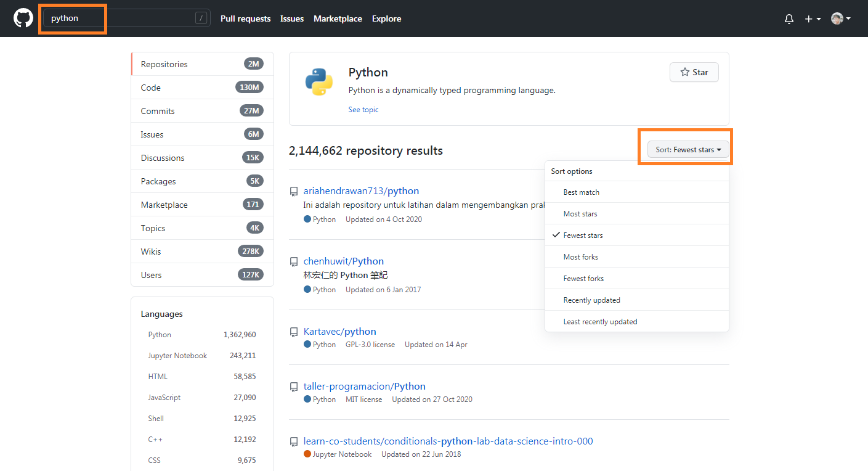Open learn-co-students conditionals-python-lab repository

tap(448, 441)
